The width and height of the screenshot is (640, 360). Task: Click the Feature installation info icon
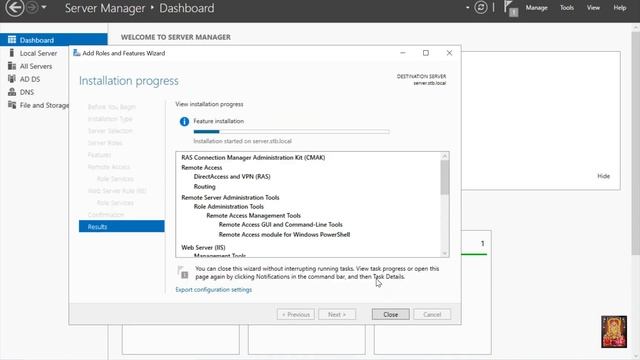pos(184,121)
